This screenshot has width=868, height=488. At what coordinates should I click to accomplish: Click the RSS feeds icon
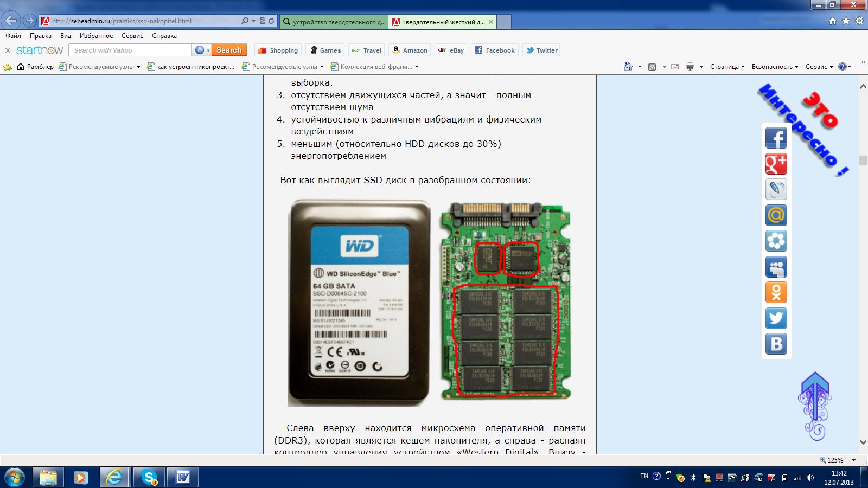coord(652,67)
